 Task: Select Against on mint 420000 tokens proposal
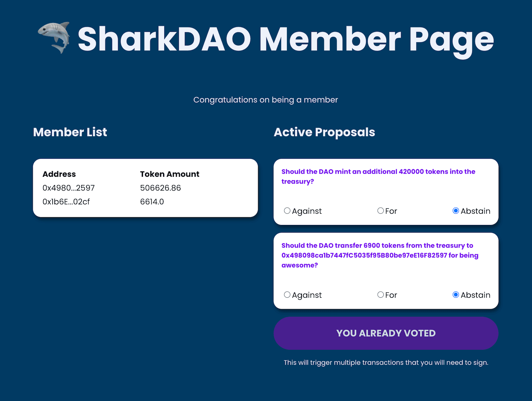point(287,211)
